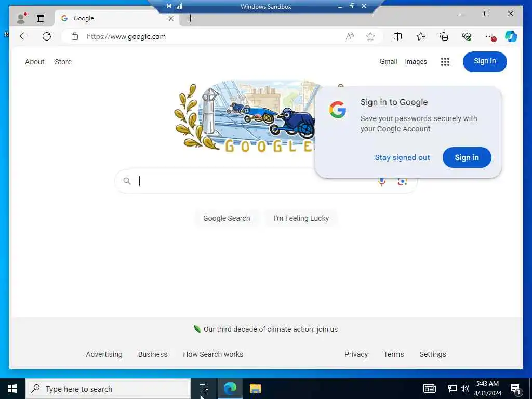Start voice search with microphone
Viewport: 532px width, 399px height.
[382, 182]
